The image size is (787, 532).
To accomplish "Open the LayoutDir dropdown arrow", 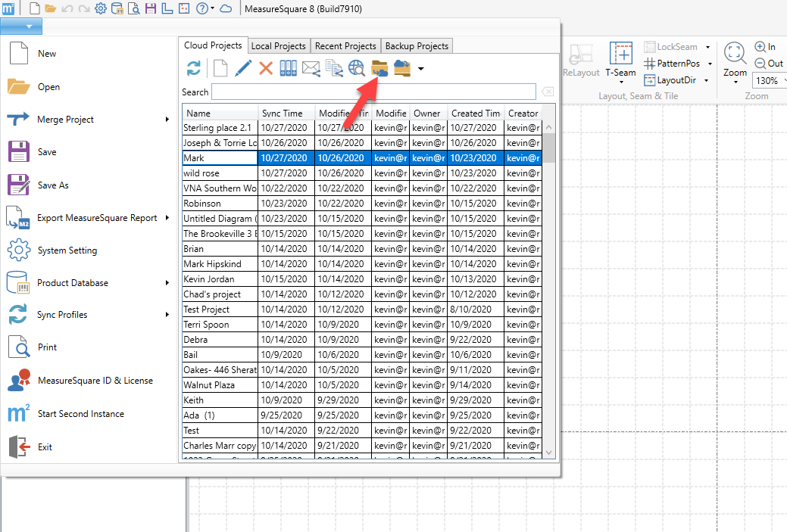I will tap(706, 80).
